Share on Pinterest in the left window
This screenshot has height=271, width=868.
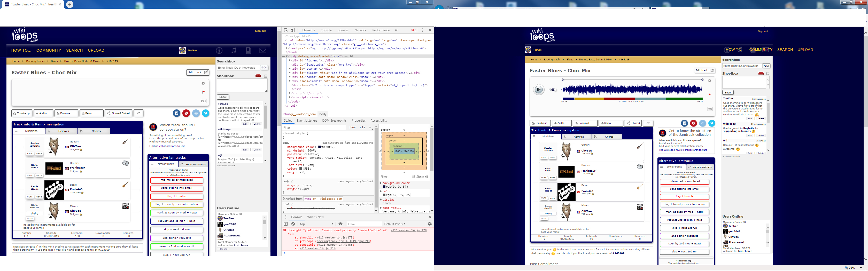point(186,113)
